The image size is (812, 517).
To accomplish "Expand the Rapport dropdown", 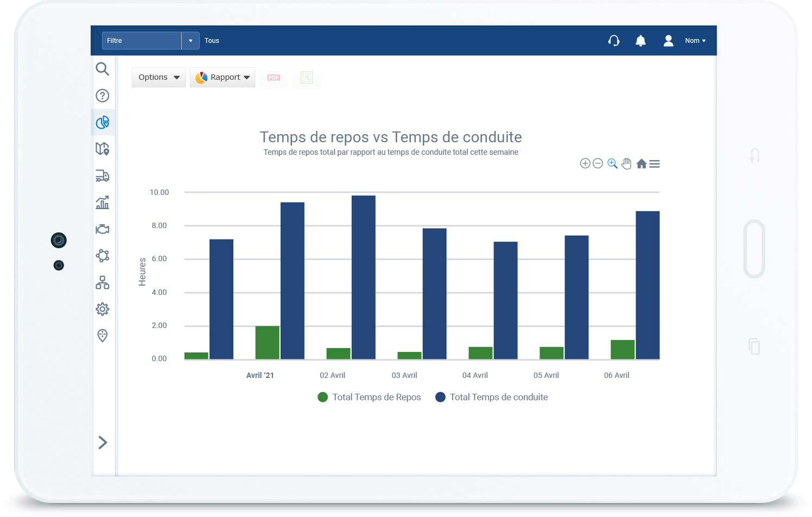I will [x=222, y=77].
